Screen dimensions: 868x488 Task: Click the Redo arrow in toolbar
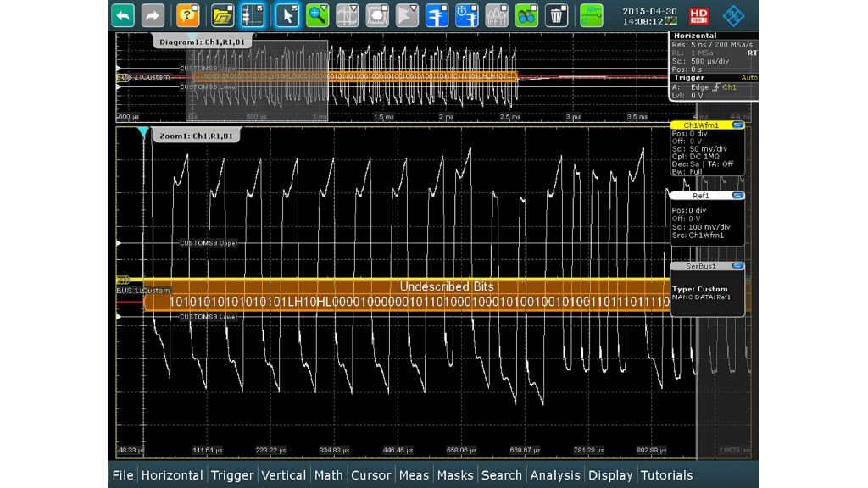tap(153, 14)
